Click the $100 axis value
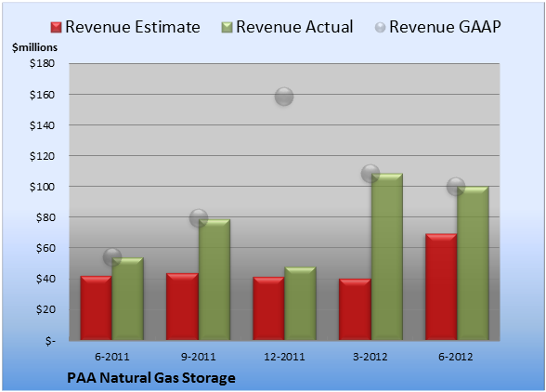The image size is (546, 392). [x=42, y=187]
